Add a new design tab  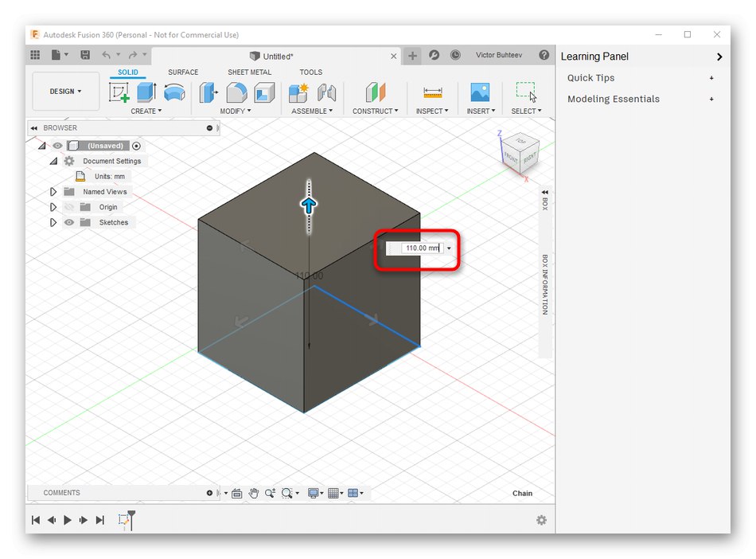(412, 56)
